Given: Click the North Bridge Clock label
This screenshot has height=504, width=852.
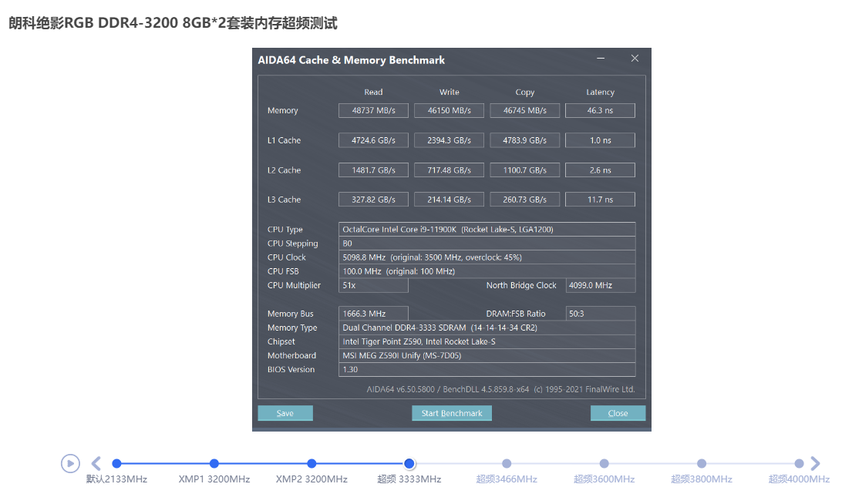Looking at the screenshot, I should (x=521, y=285).
